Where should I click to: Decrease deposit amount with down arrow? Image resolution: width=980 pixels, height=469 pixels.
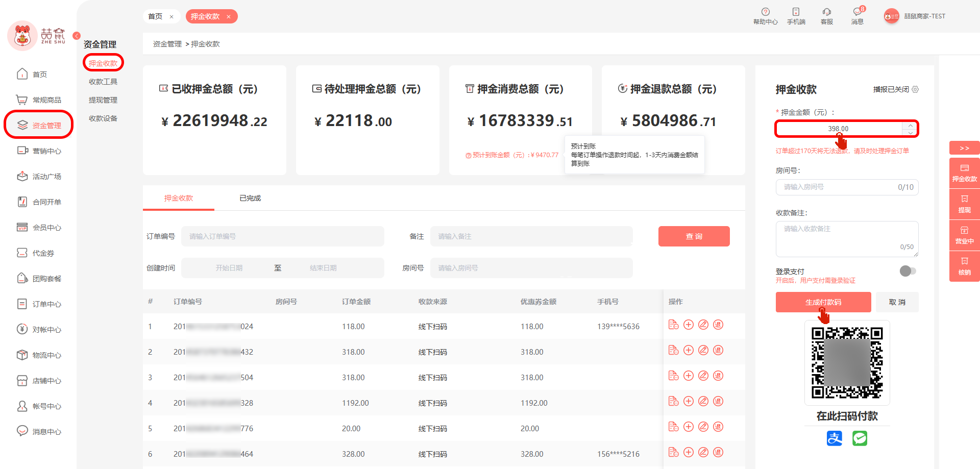(x=911, y=133)
